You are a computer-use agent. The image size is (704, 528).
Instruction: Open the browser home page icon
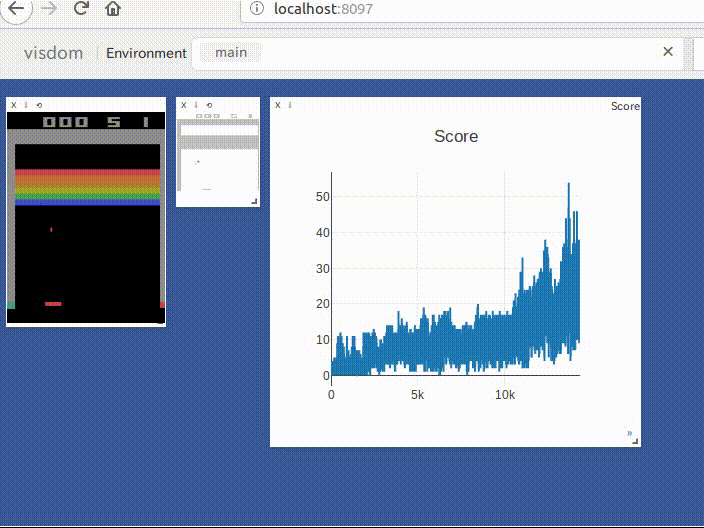tap(113, 8)
